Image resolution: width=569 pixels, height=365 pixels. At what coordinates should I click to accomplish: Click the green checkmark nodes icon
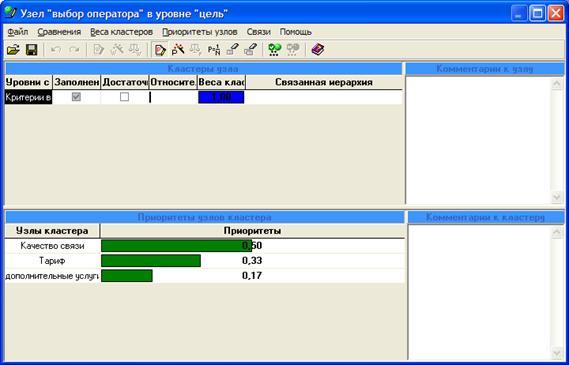click(x=274, y=50)
